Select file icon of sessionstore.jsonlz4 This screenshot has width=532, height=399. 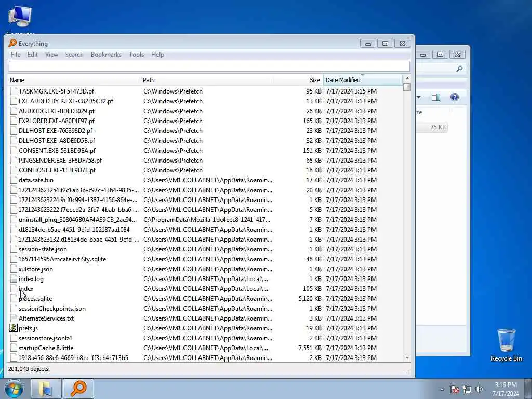tap(14, 338)
